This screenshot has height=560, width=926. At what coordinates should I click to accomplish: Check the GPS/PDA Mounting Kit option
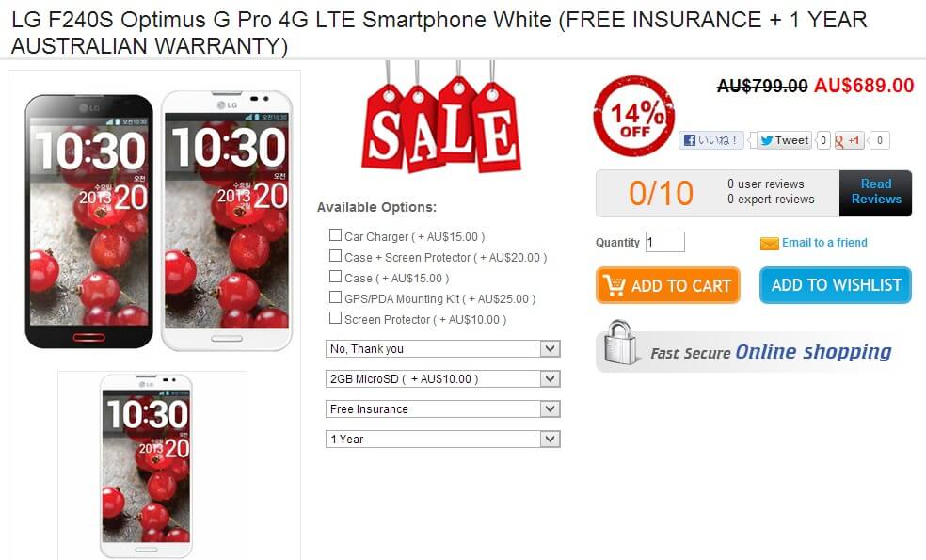click(335, 297)
